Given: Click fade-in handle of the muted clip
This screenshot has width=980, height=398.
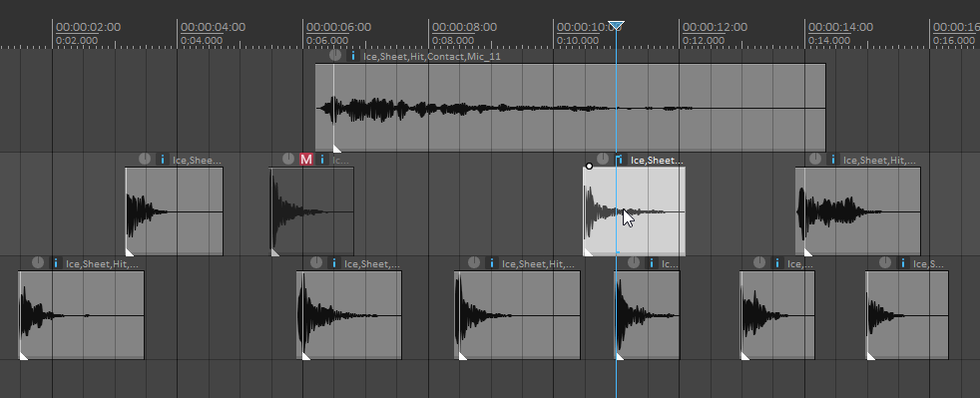Looking at the screenshot, I should coord(274,251).
